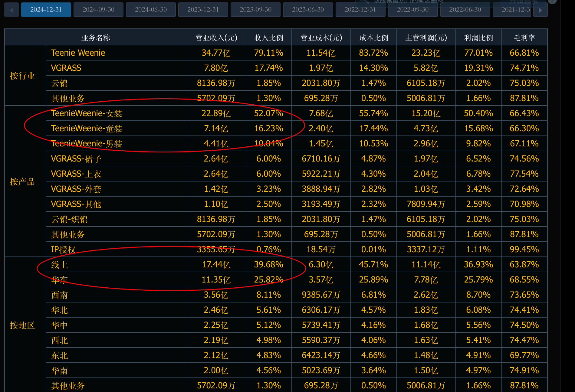
Task: Click the 云锦 industry row name
Action: coord(59,83)
